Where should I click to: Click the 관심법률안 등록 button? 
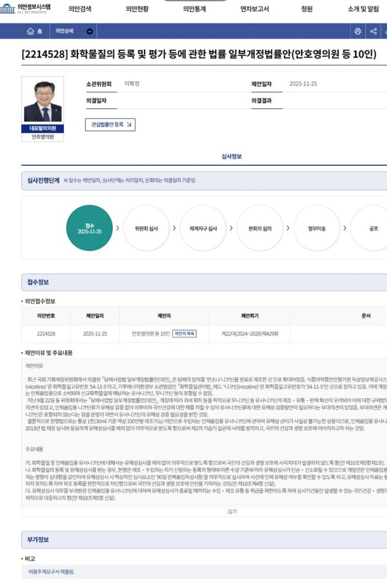click(110, 125)
